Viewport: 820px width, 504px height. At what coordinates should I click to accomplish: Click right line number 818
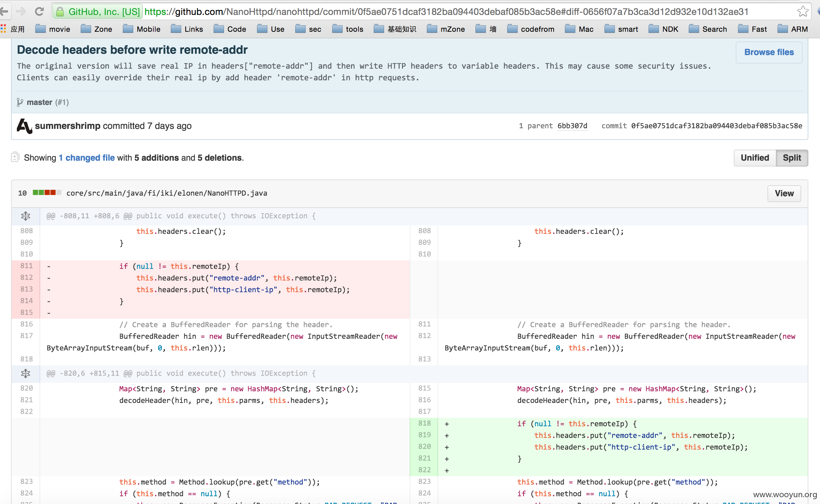pos(424,423)
